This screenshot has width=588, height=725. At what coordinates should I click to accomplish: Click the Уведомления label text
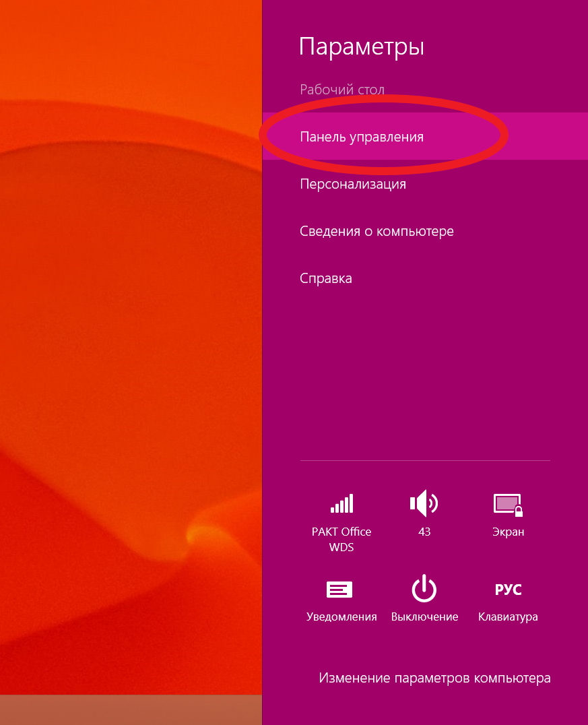341,617
